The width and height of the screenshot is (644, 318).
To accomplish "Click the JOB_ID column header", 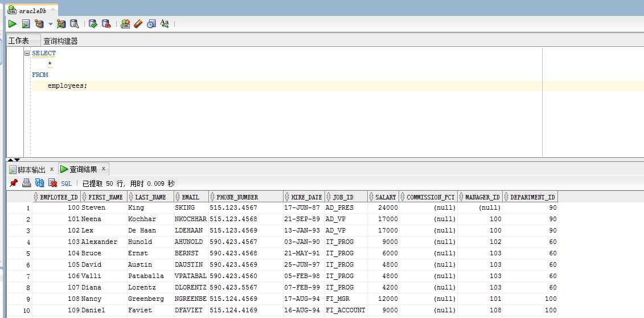I will click(x=346, y=197).
